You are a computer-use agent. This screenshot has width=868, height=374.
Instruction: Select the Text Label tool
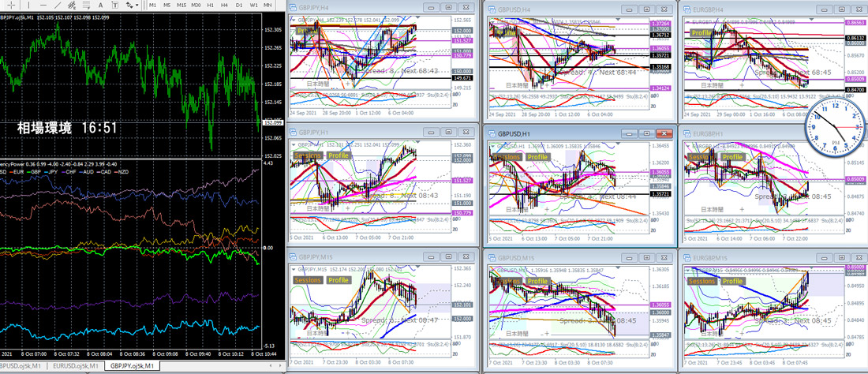(x=114, y=5)
